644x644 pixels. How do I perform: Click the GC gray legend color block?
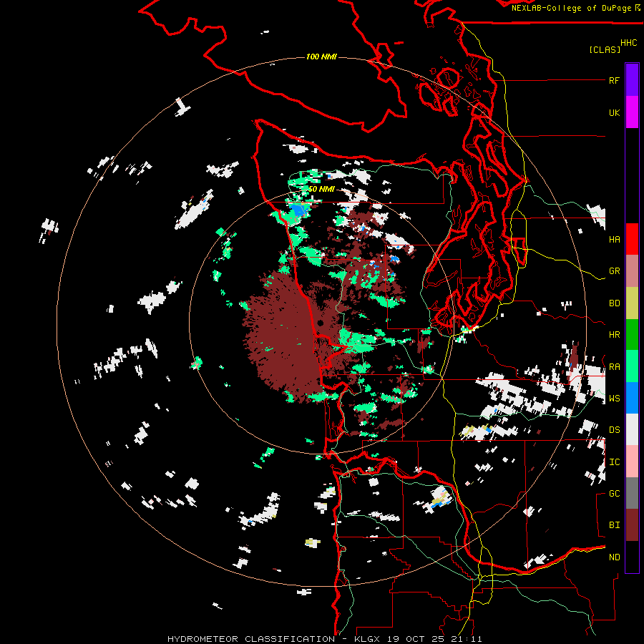632,493
